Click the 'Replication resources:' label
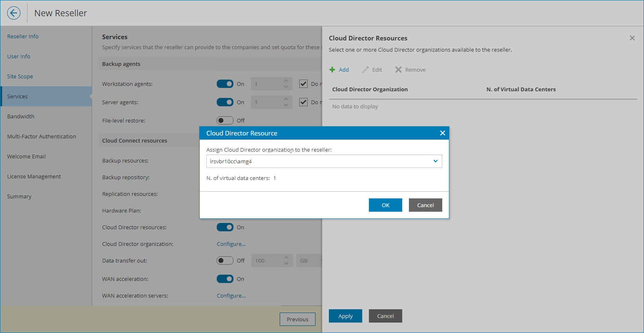 130,194
